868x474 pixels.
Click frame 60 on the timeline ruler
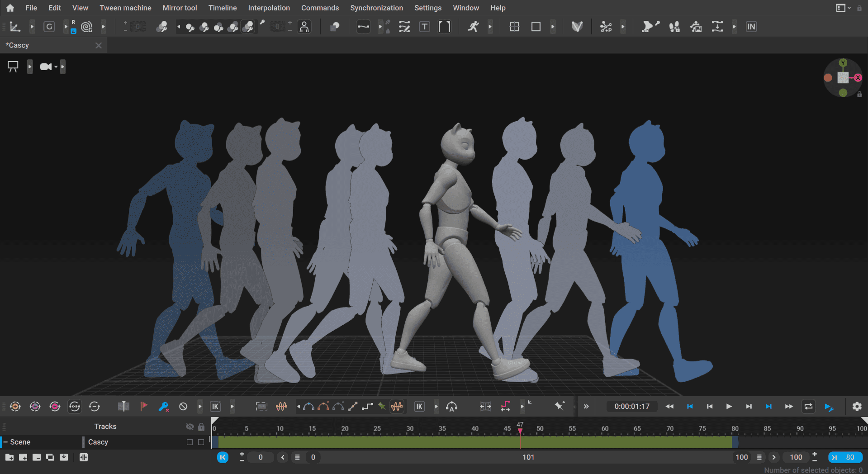605,428
